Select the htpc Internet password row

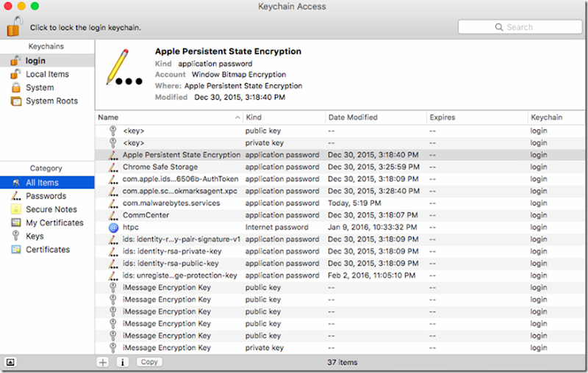[x=340, y=228]
